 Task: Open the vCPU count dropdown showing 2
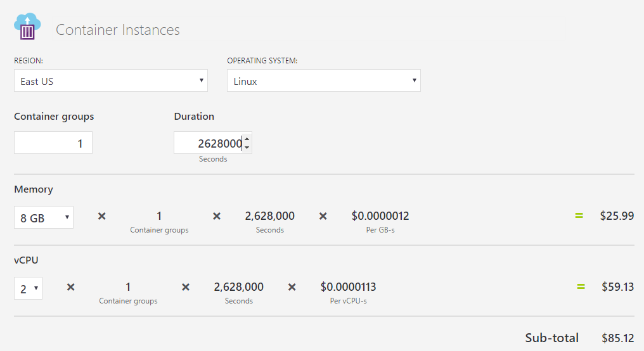(x=28, y=288)
